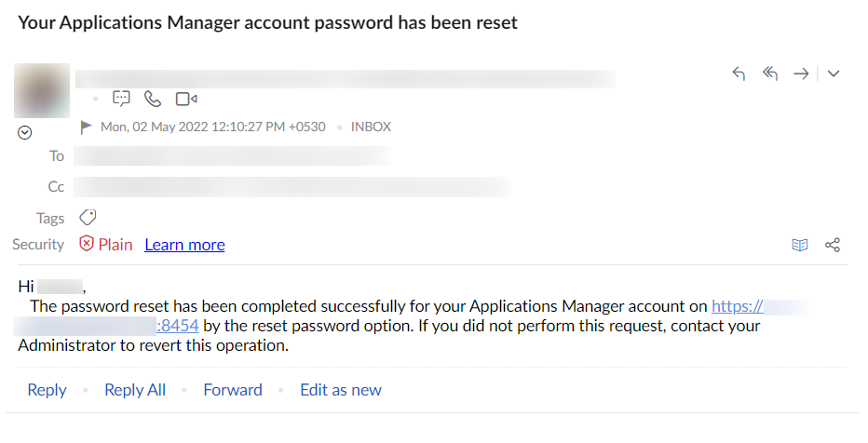This screenshot has height=443, width=868.
Task: Click Edit as new
Action: coord(341,390)
